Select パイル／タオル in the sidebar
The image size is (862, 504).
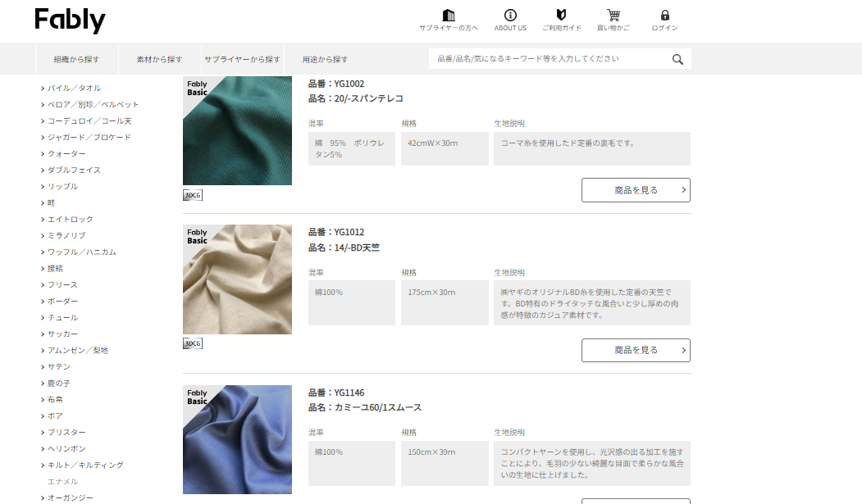point(74,88)
